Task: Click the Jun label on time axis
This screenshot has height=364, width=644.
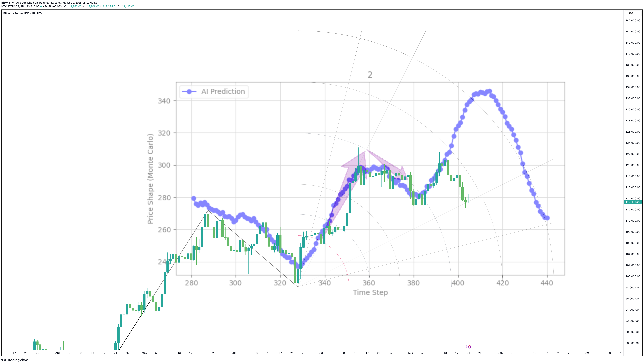Action: click(x=234, y=353)
